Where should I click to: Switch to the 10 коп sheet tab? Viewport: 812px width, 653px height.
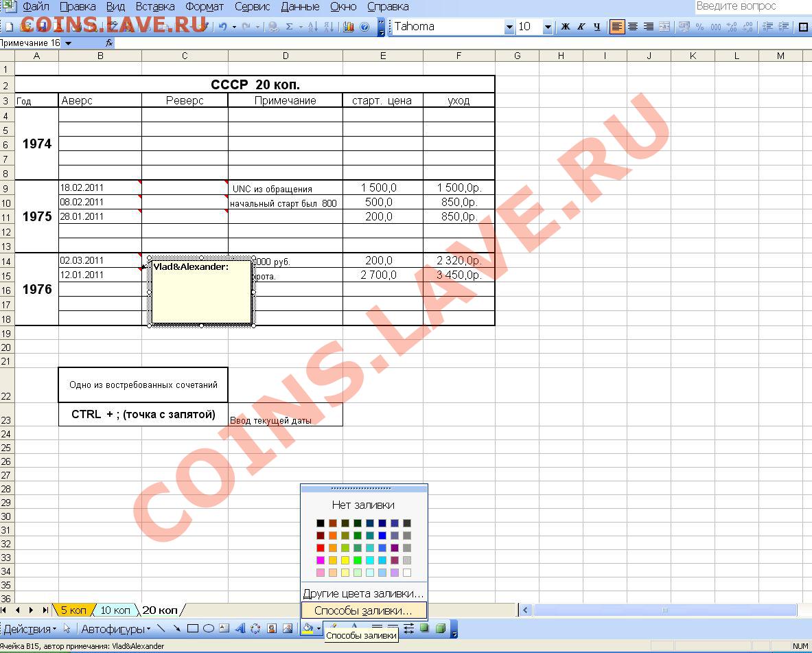point(115,610)
